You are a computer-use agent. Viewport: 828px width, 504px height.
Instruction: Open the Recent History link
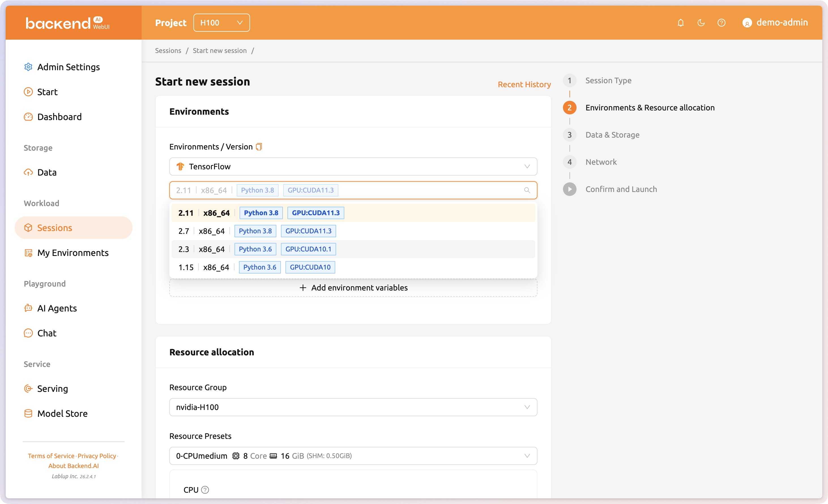click(x=524, y=84)
